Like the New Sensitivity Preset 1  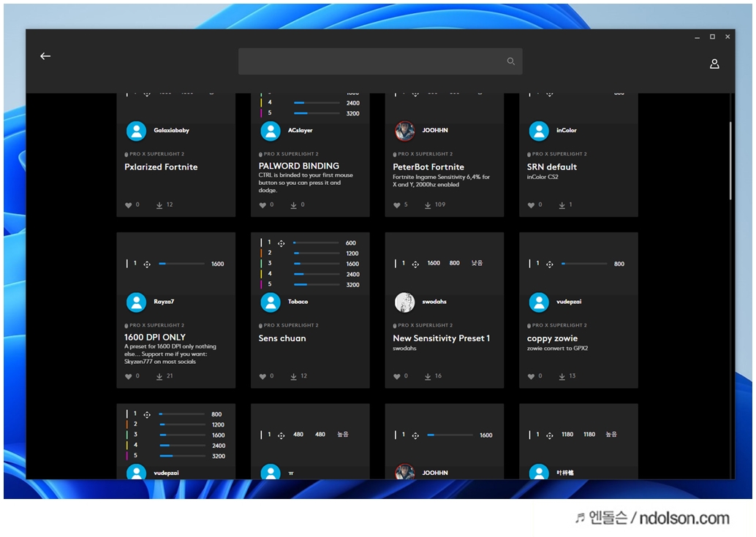[x=396, y=376]
